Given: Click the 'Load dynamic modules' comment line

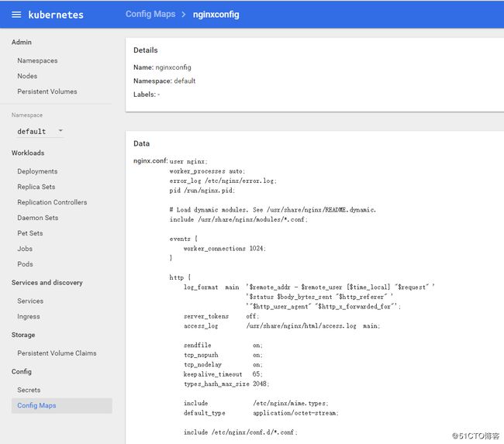Looking at the screenshot, I should 273,209.
